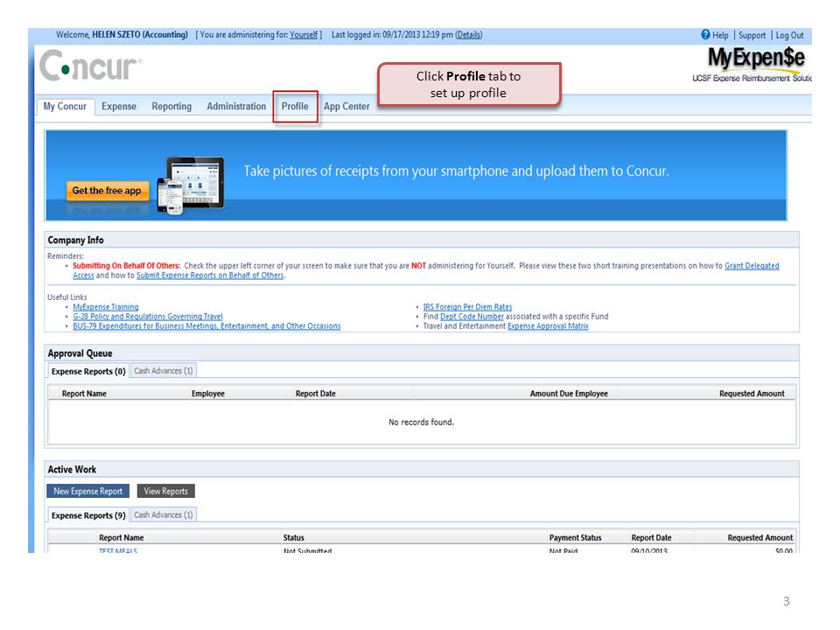This screenshot has width=840, height=630.
Task: Open the last login Details link
Action: click(469, 35)
